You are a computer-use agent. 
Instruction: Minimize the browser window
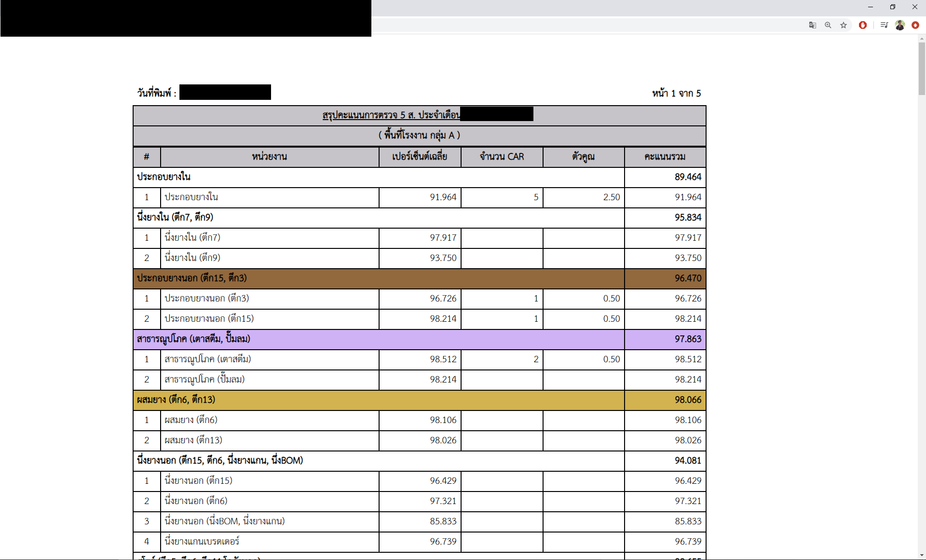pyautogui.click(x=871, y=7)
